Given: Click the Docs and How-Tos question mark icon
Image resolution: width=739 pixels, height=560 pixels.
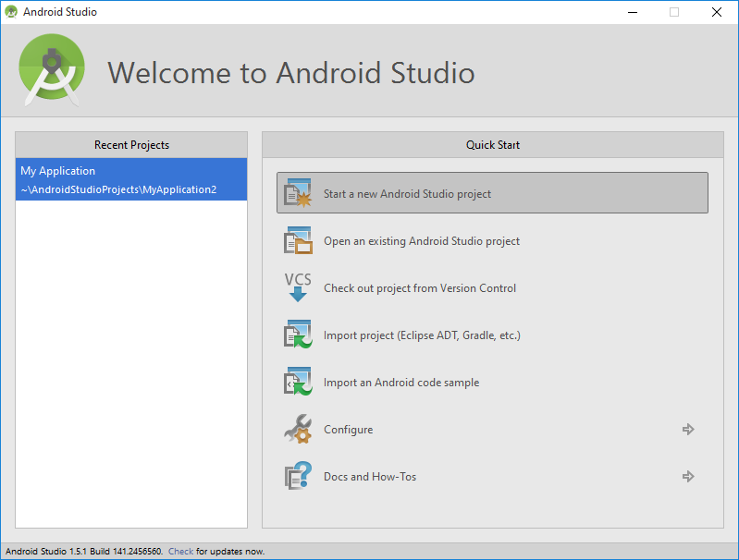Looking at the screenshot, I should 298,476.
